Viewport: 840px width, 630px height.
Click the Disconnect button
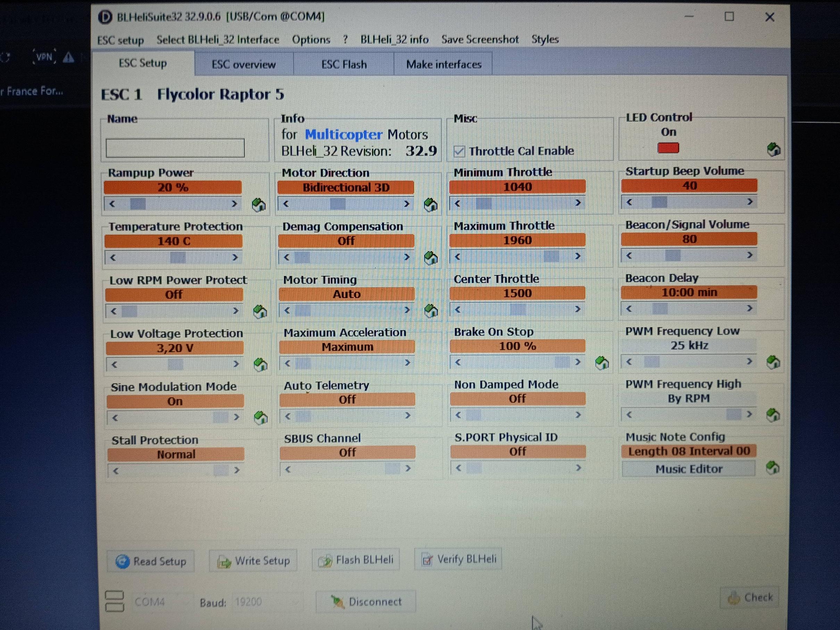pyautogui.click(x=366, y=602)
